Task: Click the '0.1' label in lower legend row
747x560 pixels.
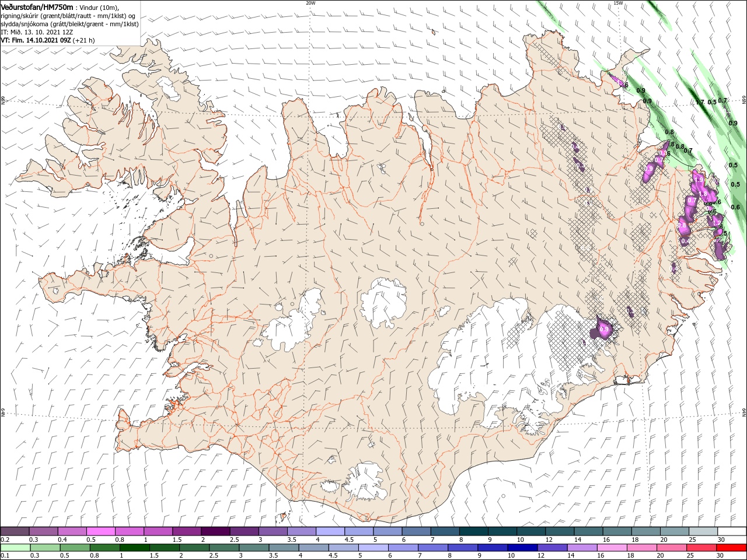Action: click(x=5, y=556)
